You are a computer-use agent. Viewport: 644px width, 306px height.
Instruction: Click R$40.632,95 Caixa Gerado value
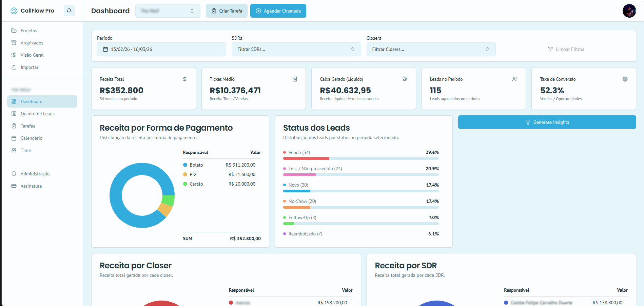[345, 90]
